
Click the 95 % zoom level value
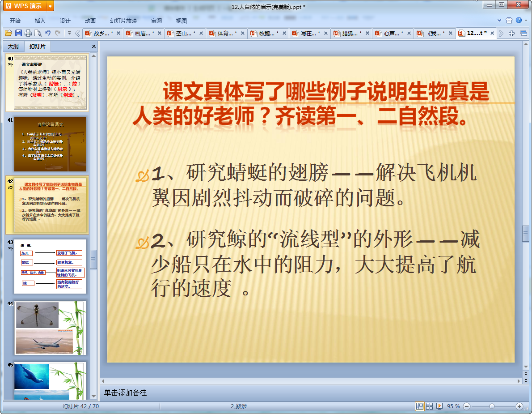pos(453,406)
